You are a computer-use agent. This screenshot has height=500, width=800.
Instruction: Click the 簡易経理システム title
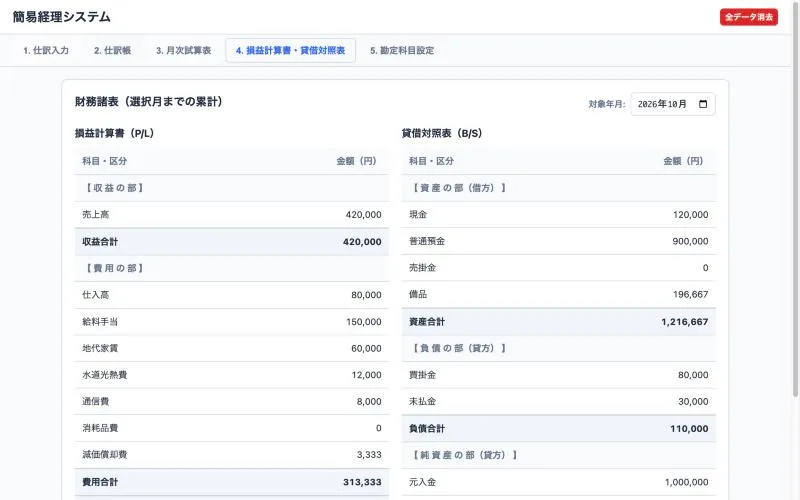tap(61, 17)
